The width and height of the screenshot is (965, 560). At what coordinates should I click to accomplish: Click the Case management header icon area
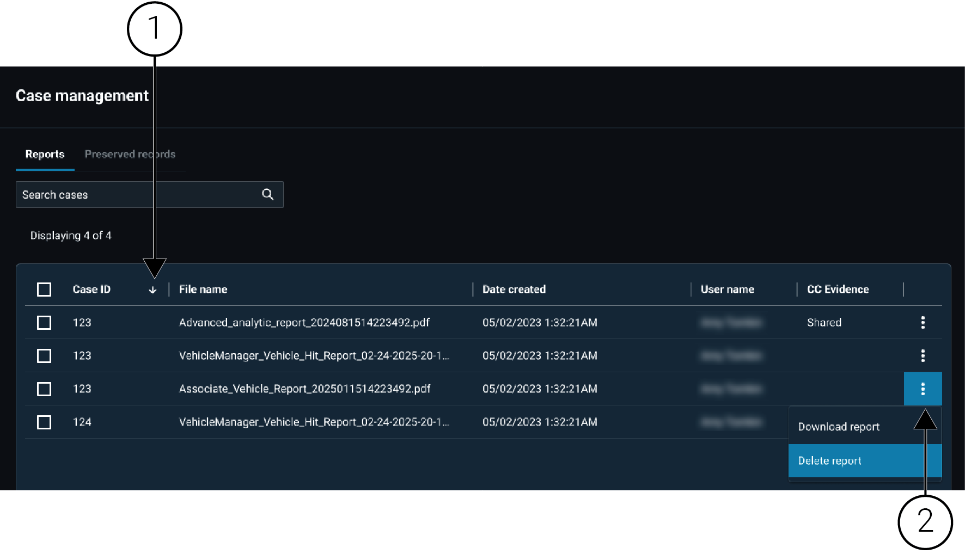82,96
